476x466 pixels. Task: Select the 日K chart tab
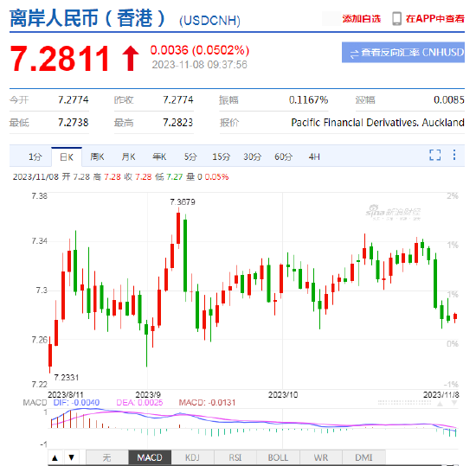(x=67, y=156)
